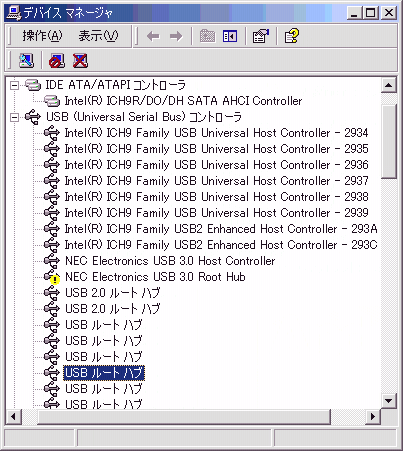
Task: Click warning icon beside NEC USB 3.0 Root Hub
Action: tap(55, 280)
